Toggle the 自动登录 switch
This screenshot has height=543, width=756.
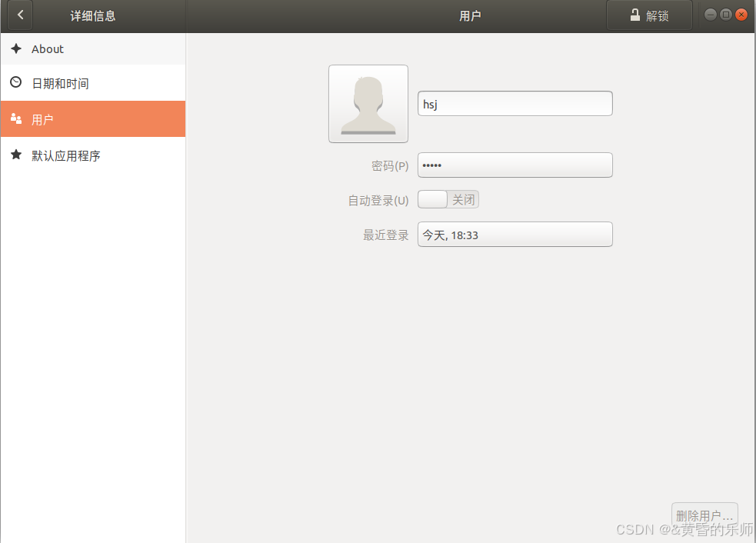tap(448, 199)
